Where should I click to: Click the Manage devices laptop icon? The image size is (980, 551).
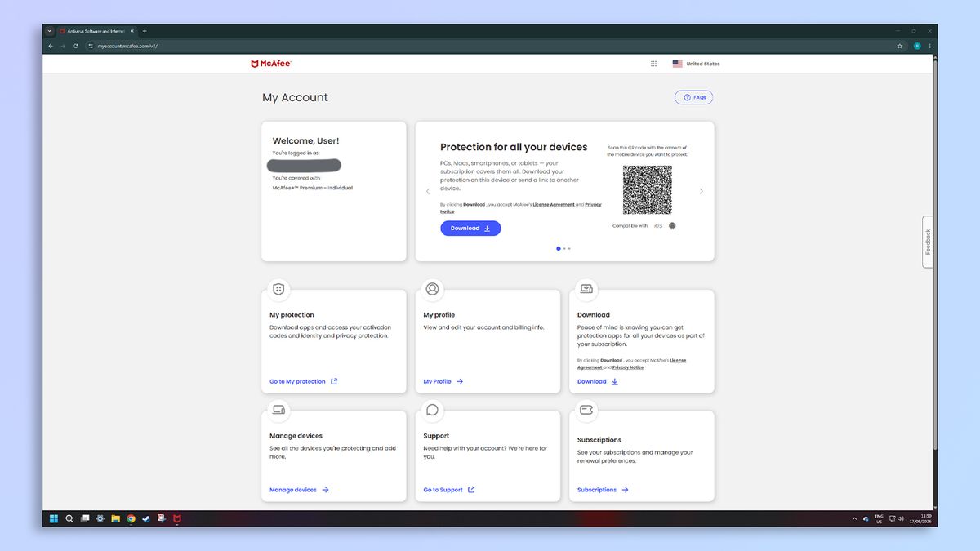click(x=278, y=410)
